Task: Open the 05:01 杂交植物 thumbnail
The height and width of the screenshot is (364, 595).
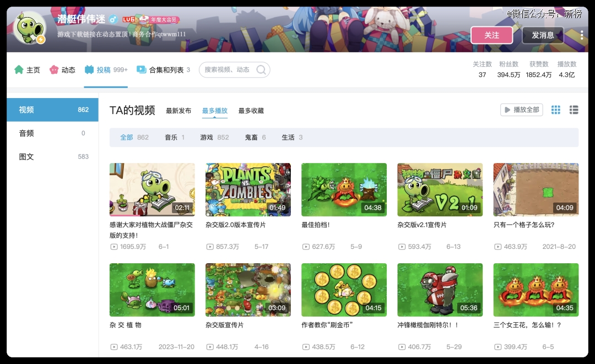Action: (152, 290)
